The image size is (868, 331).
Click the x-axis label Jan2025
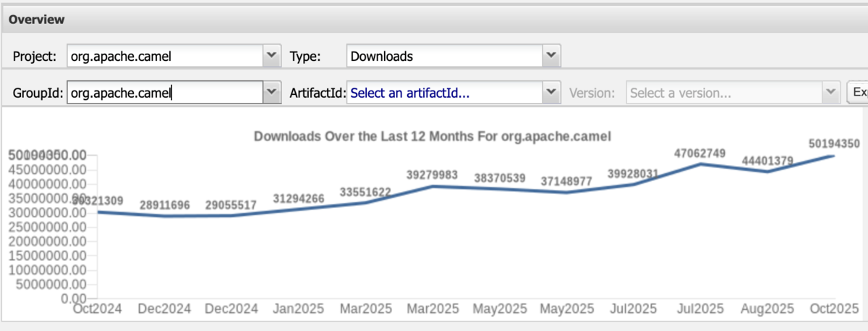(300, 309)
